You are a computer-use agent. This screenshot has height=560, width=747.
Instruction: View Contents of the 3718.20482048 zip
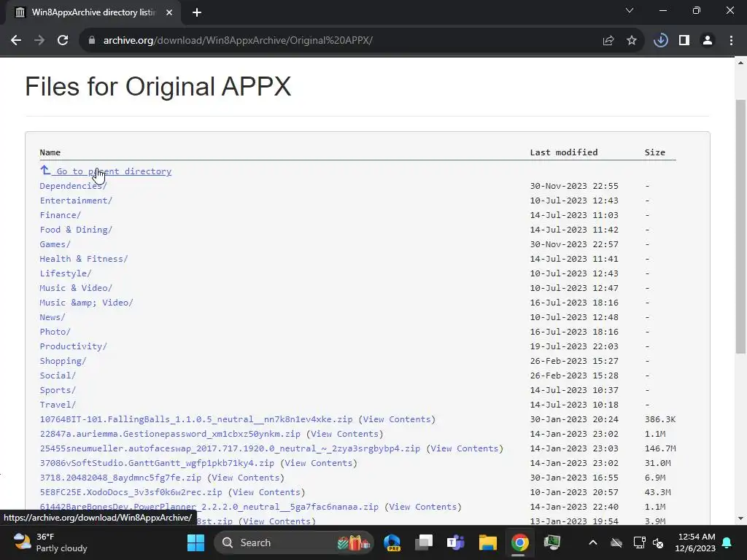pos(245,478)
